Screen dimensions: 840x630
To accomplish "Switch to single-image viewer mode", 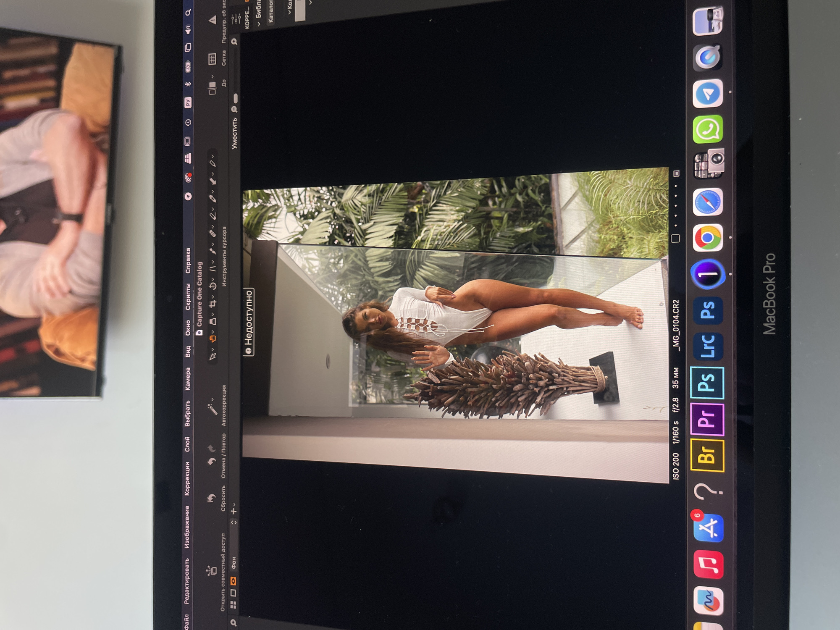I will coord(233,593).
